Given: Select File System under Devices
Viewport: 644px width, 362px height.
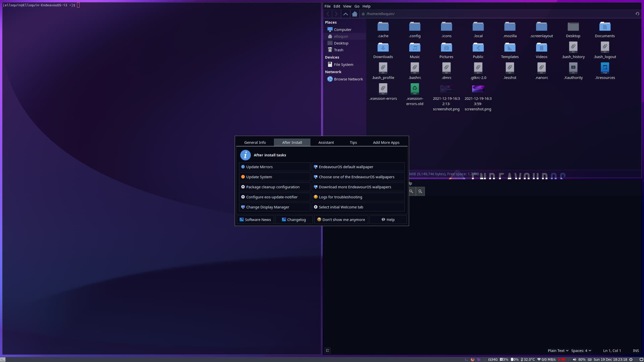Looking at the screenshot, I should (x=344, y=64).
